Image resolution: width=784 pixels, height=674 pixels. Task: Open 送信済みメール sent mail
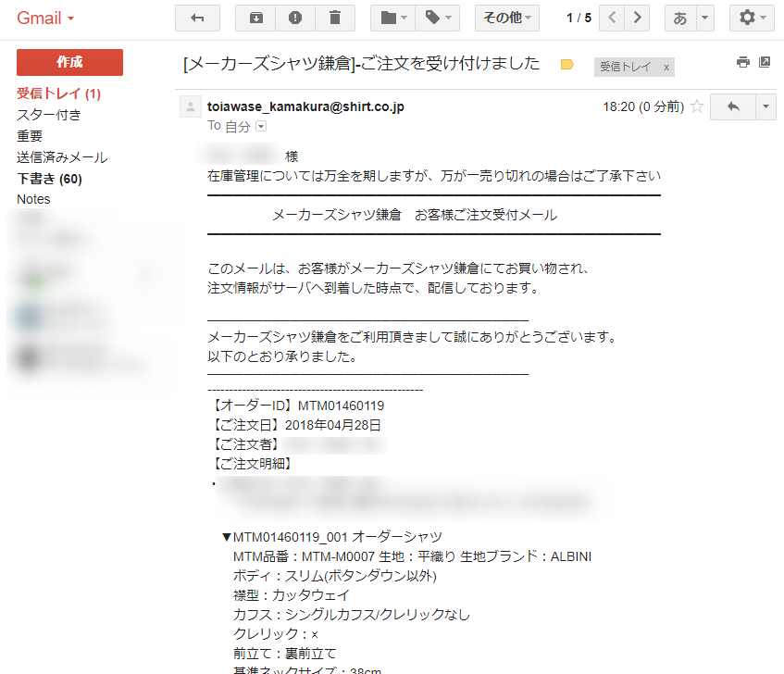[x=62, y=157]
